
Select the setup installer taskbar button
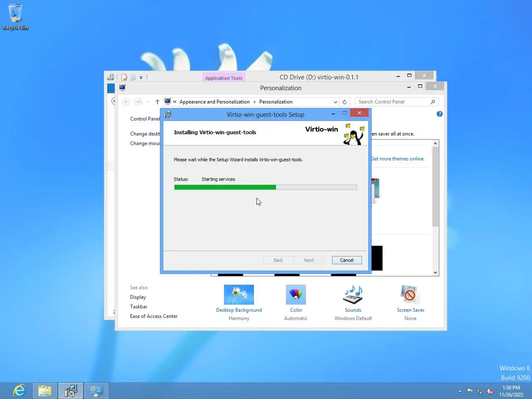pos(71,391)
